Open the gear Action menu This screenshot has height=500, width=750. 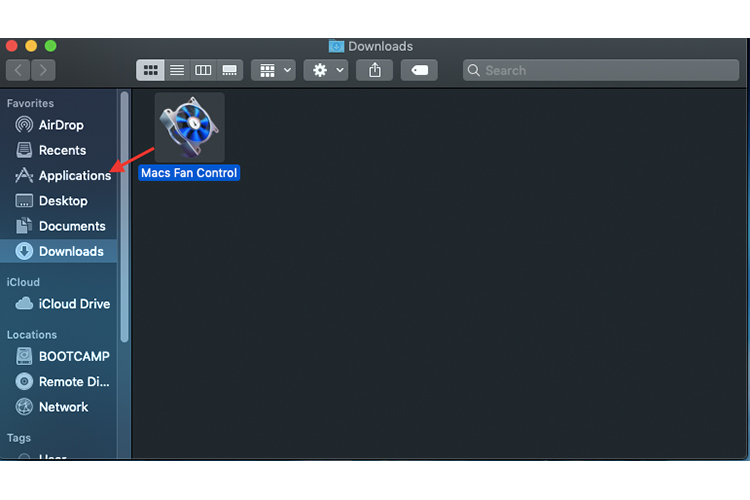pyautogui.click(x=326, y=70)
